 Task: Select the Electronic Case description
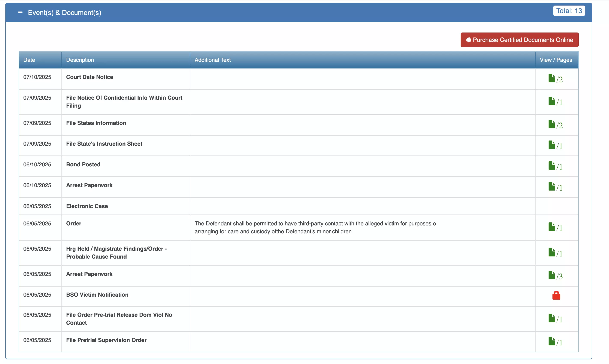click(x=87, y=206)
